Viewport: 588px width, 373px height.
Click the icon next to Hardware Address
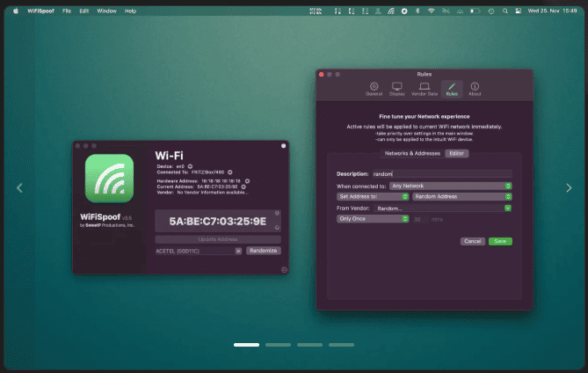coord(247,181)
